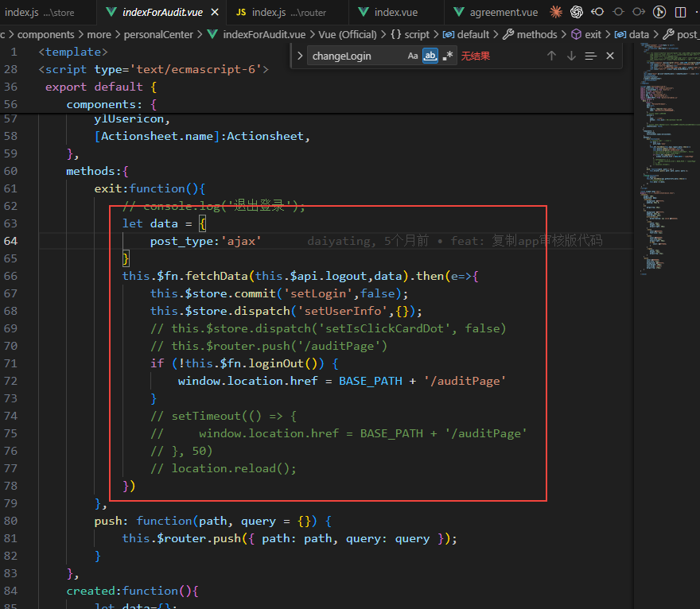Click find-in-selection icon in search widget
Screen dimensions: 700x609
(590, 56)
